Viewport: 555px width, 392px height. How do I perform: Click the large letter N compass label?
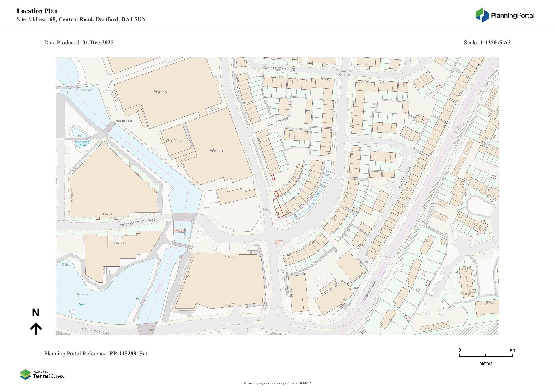point(36,313)
